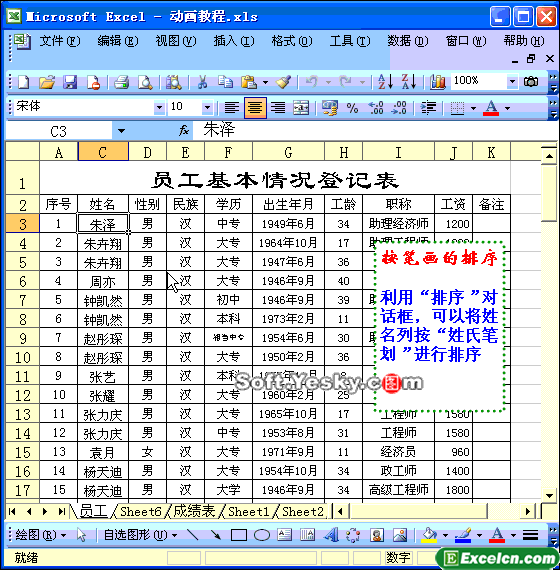Click the Sort Ascending A-Z icon
560x570 pixels.
click(385, 82)
